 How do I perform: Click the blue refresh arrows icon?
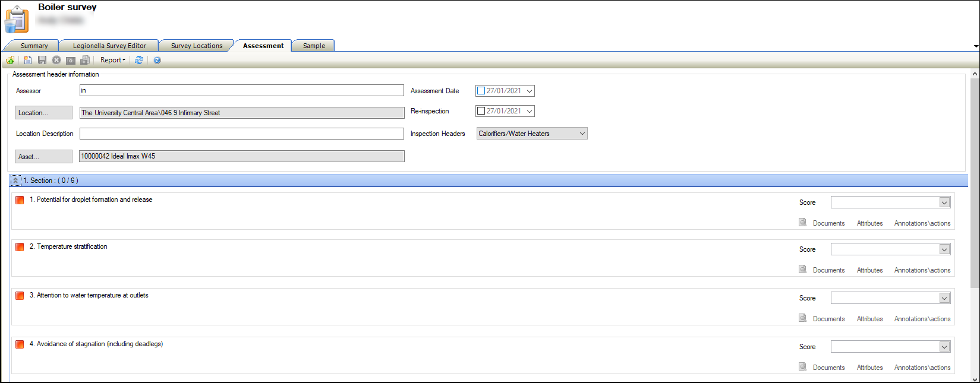click(139, 60)
